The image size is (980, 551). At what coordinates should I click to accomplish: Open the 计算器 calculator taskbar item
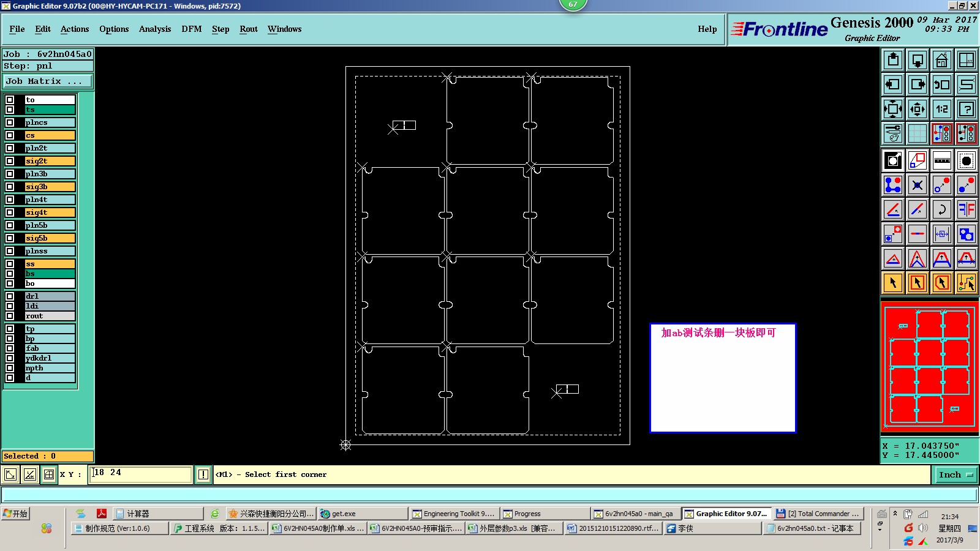[x=158, y=514]
